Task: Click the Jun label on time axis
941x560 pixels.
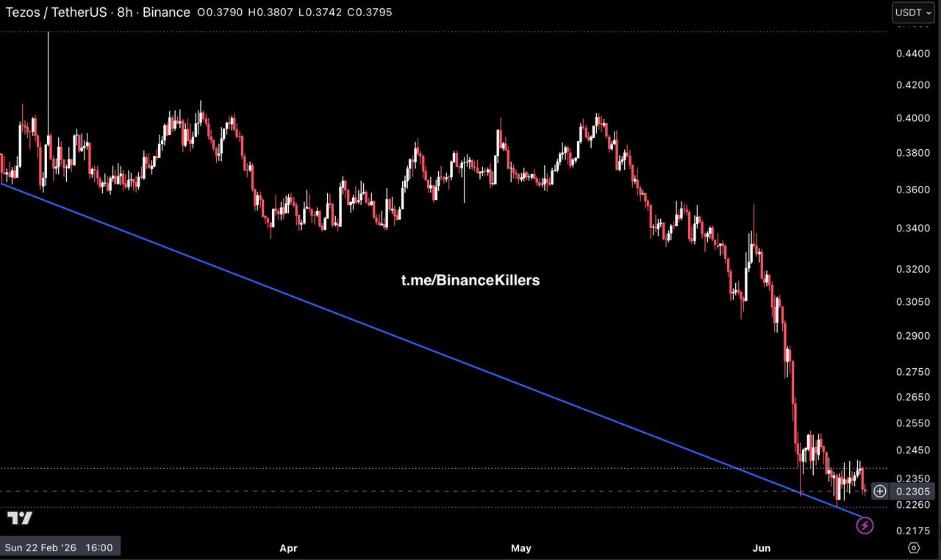Action: (762, 548)
